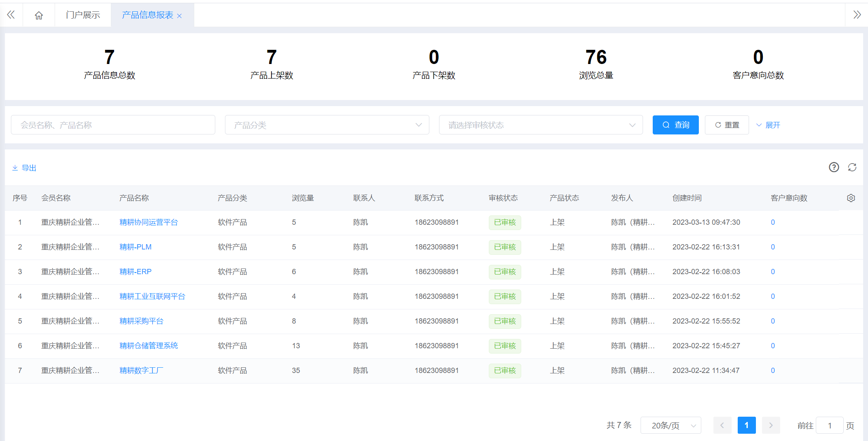The height and width of the screenshot is (441, 868).
Task: Expand more filters with 展开
Action: (x=768, y=125)
